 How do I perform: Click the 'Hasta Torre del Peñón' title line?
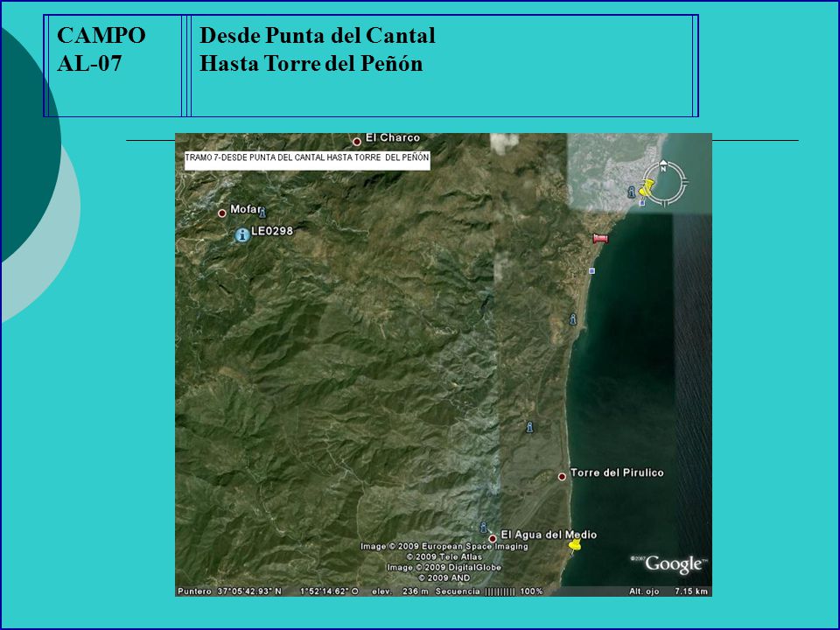311,63
